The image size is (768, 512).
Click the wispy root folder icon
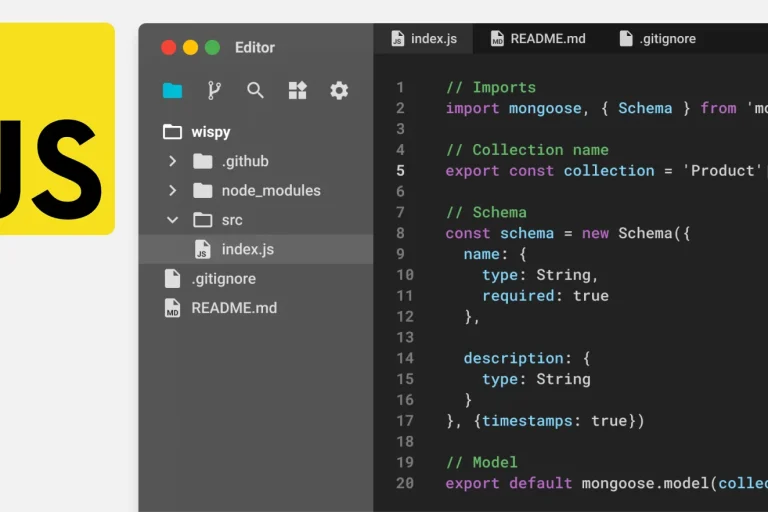[172, 132]
